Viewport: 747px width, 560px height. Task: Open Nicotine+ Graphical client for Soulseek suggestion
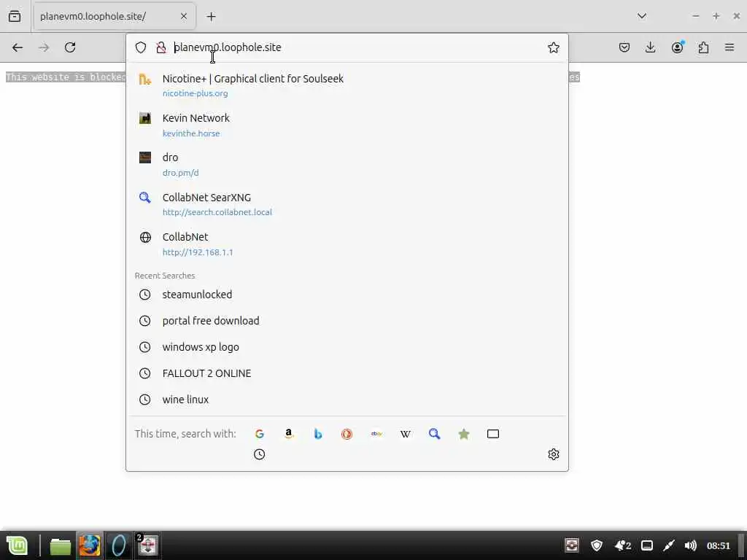(x=347, y=85)
